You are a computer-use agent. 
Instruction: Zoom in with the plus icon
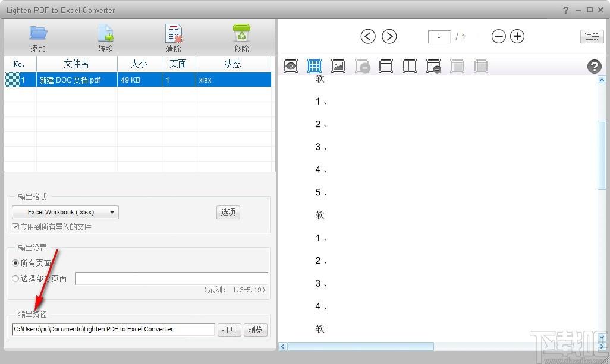click(x=517, y=36)
